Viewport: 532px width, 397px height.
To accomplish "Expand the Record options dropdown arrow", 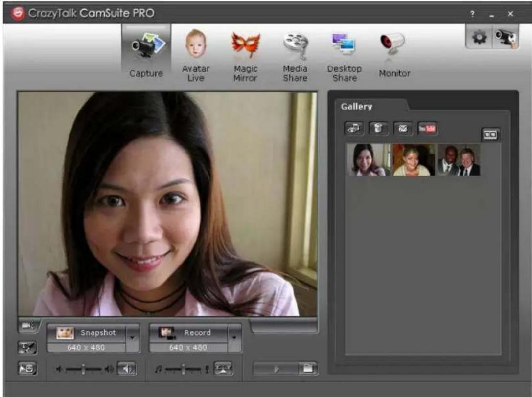I will 234,338.
